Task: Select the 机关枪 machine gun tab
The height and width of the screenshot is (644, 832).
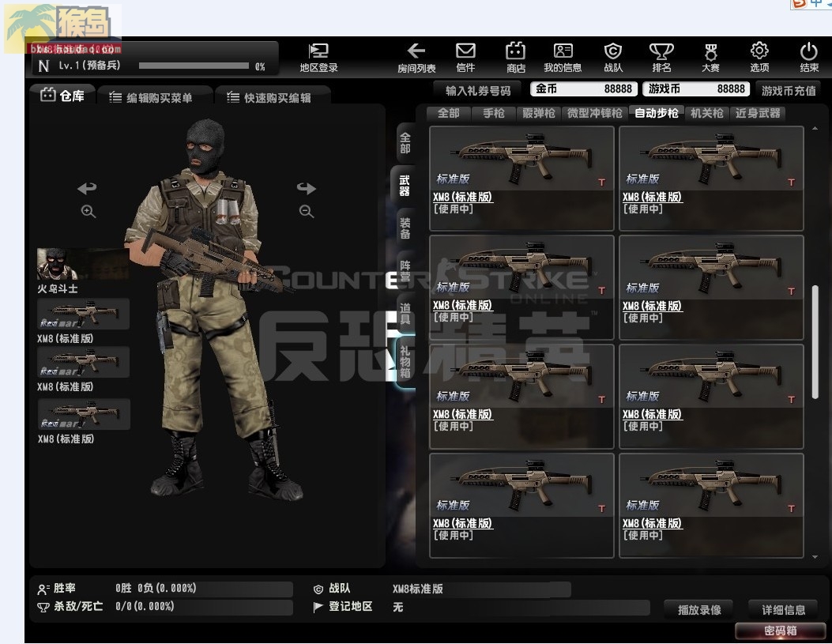Action: pos(707,113)
